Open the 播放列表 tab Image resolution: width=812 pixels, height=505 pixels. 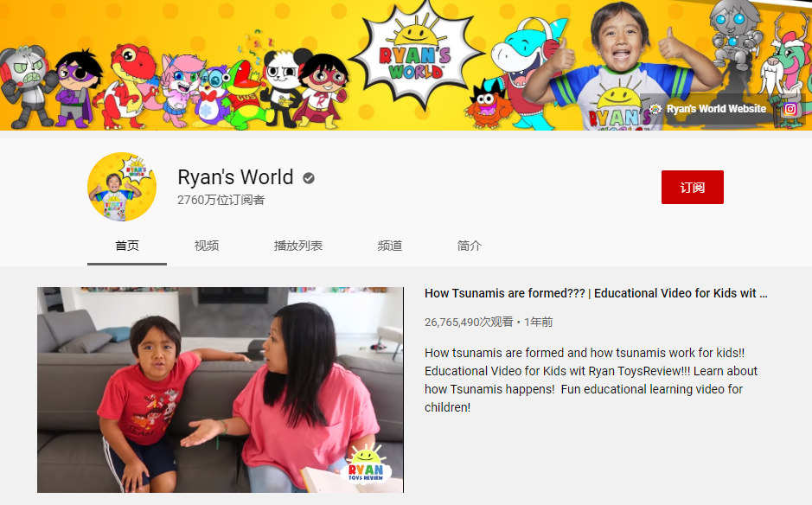(298, 246)
